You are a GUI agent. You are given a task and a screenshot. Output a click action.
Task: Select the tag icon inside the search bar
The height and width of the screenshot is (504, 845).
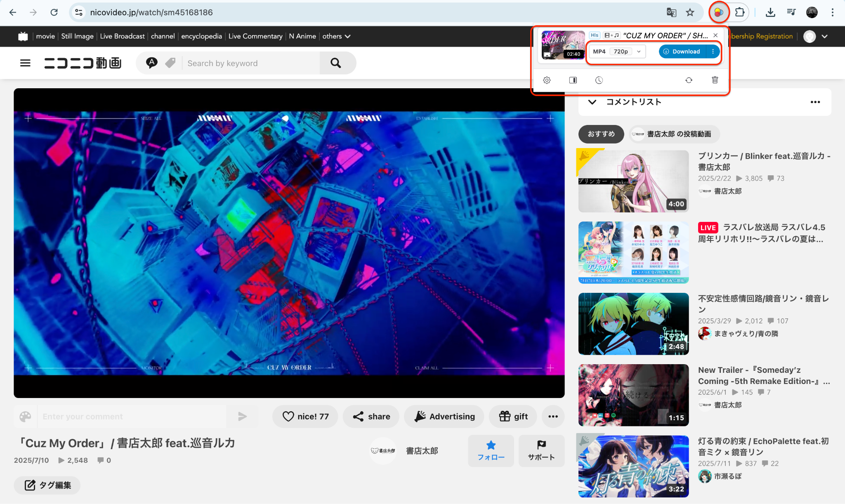coord(170,63)
